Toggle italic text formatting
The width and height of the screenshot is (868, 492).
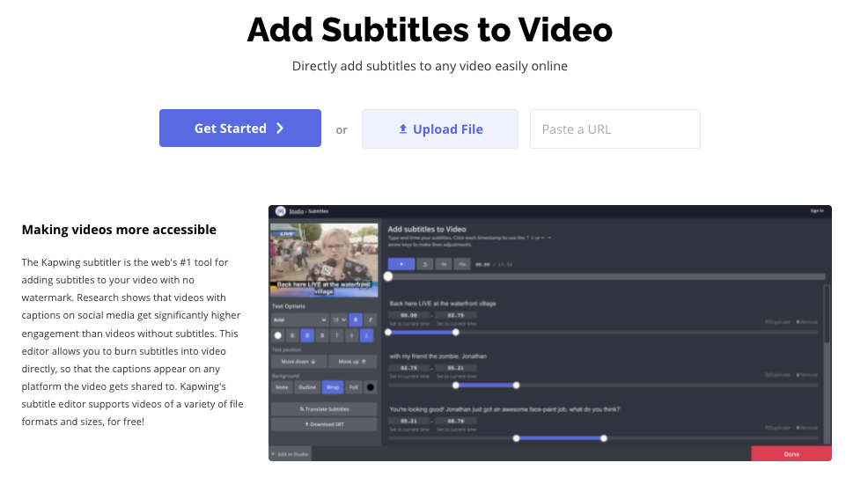371,319
